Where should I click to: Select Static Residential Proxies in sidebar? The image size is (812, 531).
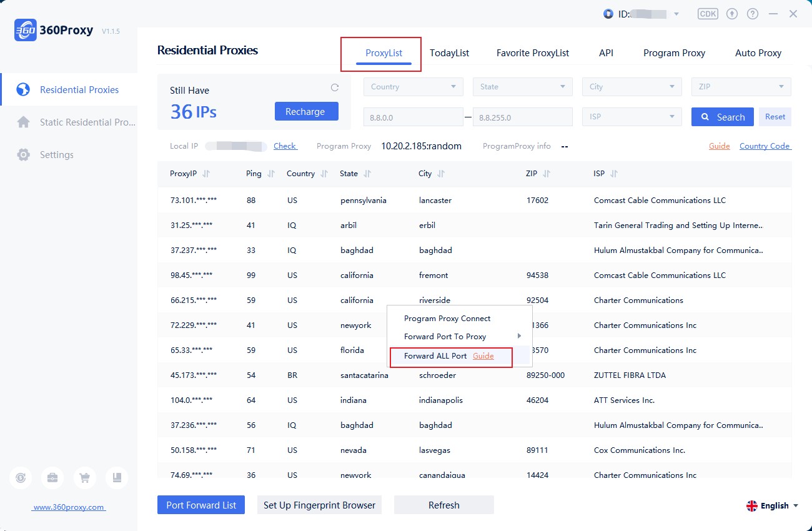[x=69, y=122]
